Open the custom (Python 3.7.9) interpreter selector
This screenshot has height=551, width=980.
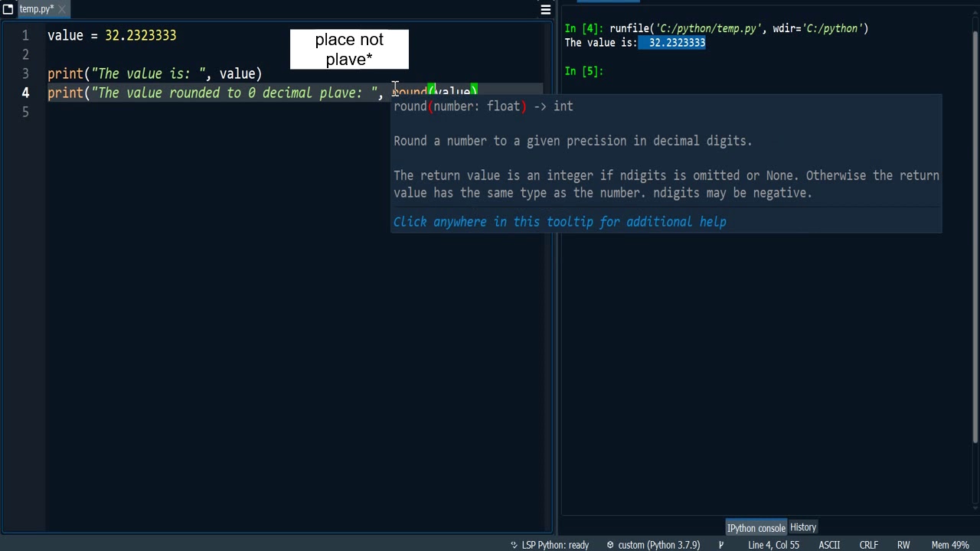658,545
